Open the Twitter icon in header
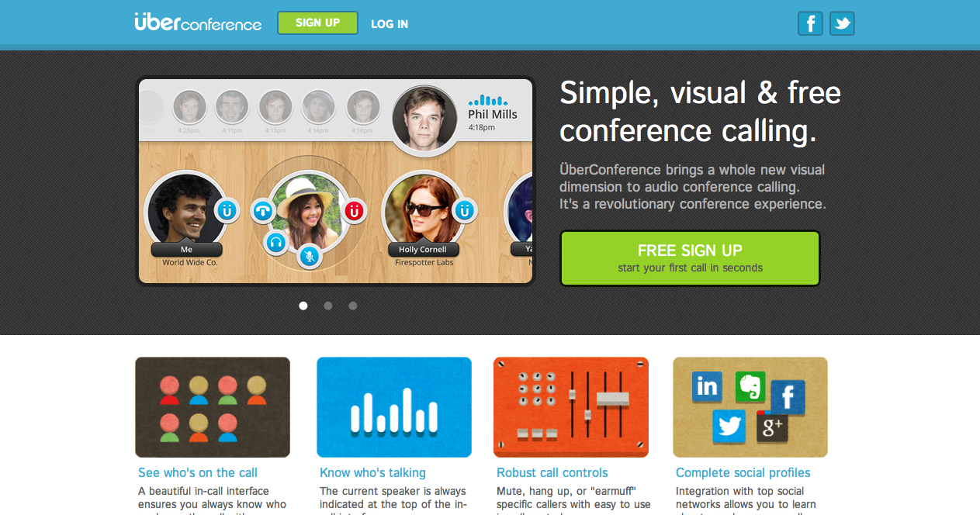980x515 pixels. pyautogui.click(x=842, y=23)
